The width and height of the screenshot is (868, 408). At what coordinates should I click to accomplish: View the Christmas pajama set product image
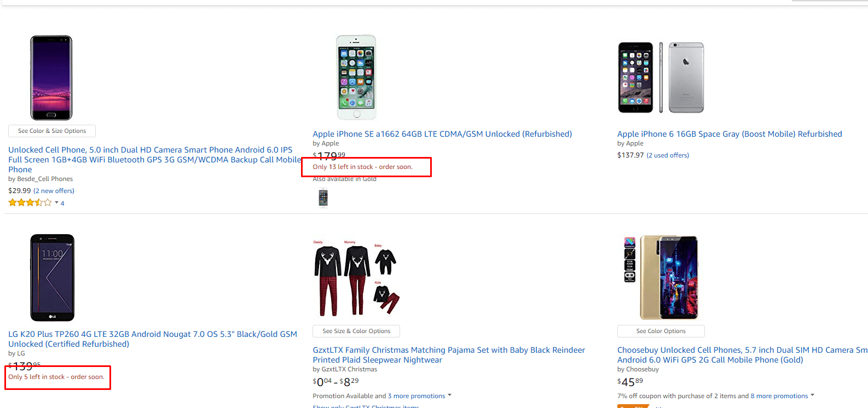pyautogui.click(x=356, y=277)
